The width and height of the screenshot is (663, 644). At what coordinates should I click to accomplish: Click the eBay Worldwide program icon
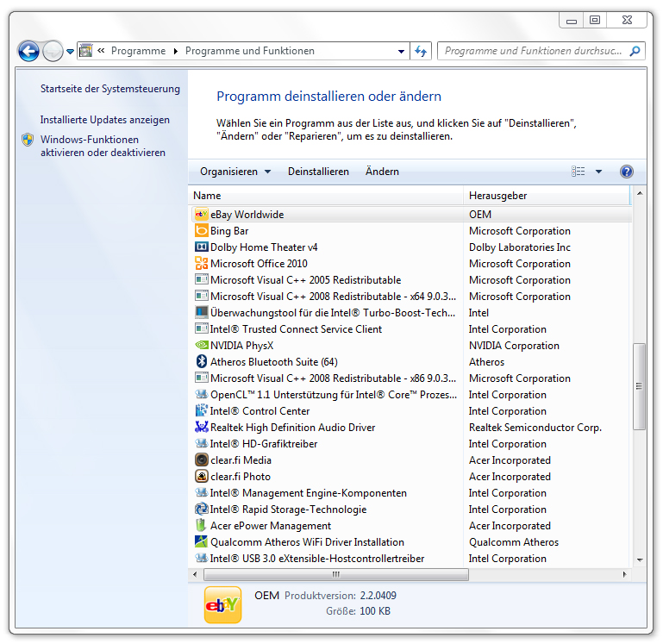[x=201, y=215]
